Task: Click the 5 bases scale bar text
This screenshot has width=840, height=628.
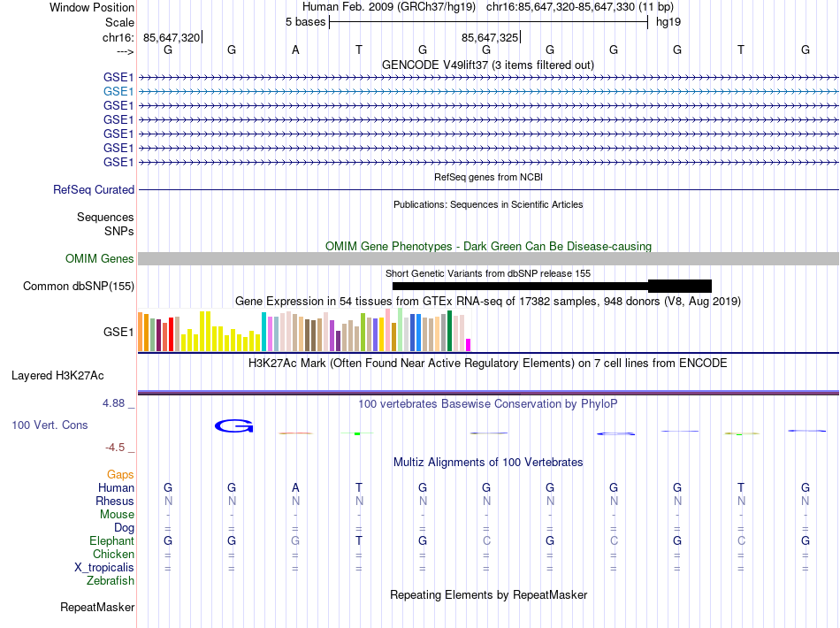Action: click(x=305, y=22)
